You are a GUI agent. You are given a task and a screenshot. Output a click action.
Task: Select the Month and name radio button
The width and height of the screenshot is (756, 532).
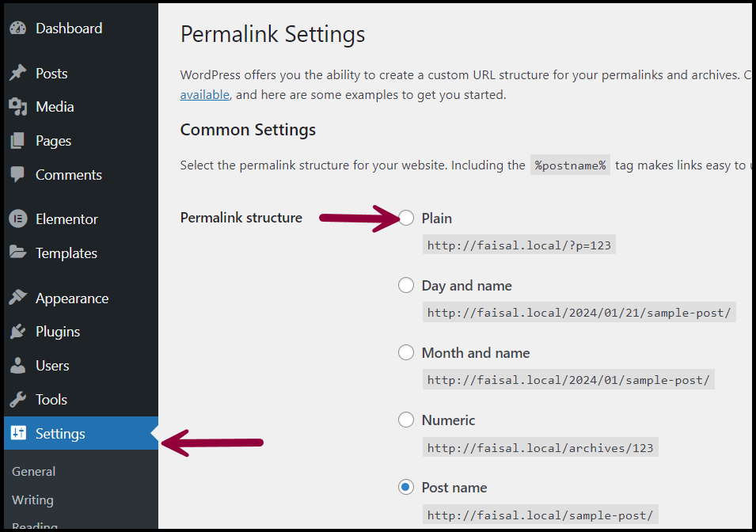point(406,353)
